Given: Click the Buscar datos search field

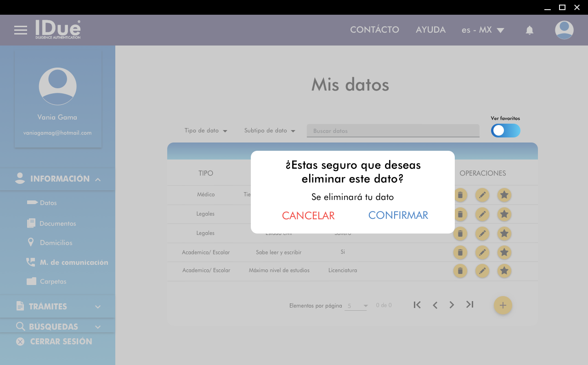Looking at the screenshot, I should (393, 131).
